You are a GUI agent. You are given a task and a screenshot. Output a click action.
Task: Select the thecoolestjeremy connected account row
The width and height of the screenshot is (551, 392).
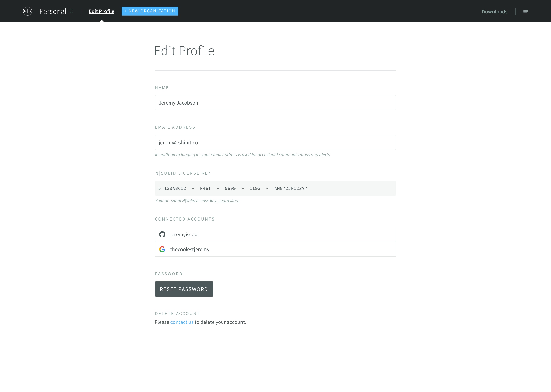275,249
